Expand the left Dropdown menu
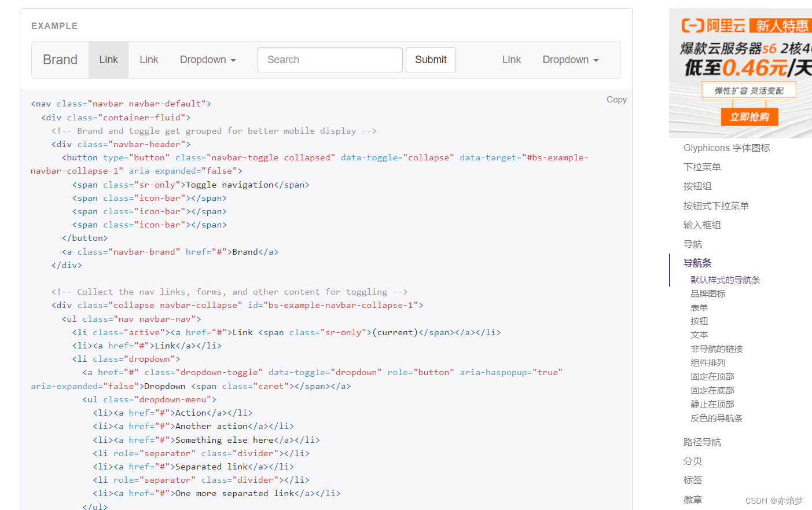This screenshot has height=510, width=812. pos(208,60)
